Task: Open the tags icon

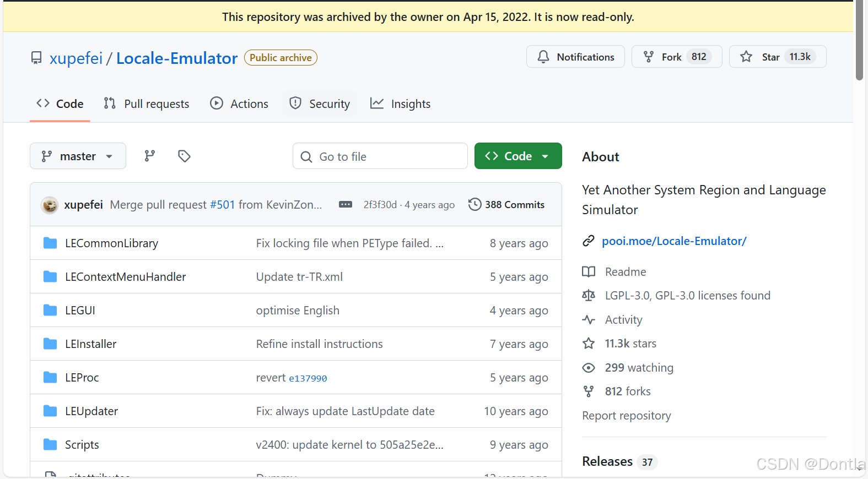Action: 184,156
